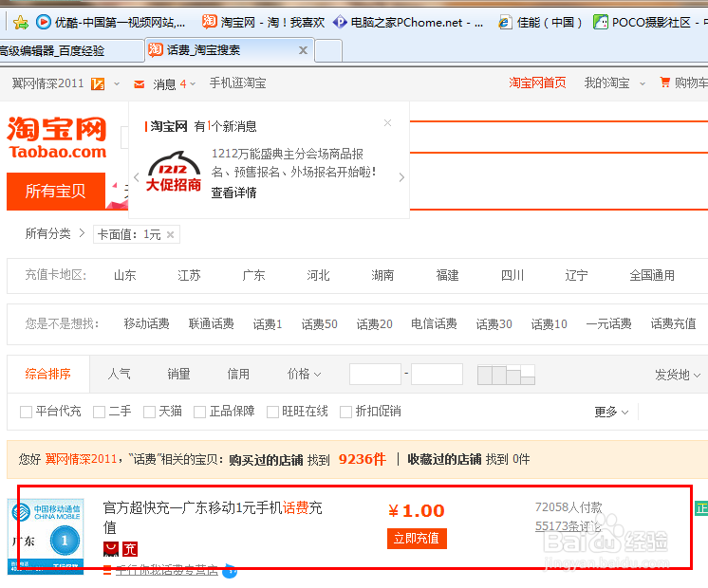Screen dimensions: 708x588
Task: Open the PChome.net bookmark
Action: [x=408, y=22]
